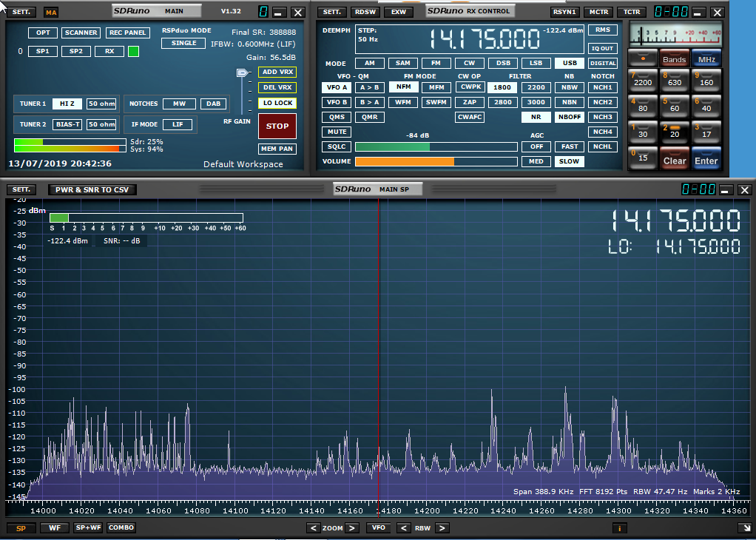Adjust the RF GAIN slider handle
This screenshot has height=540, width=756.
[242, 72]
